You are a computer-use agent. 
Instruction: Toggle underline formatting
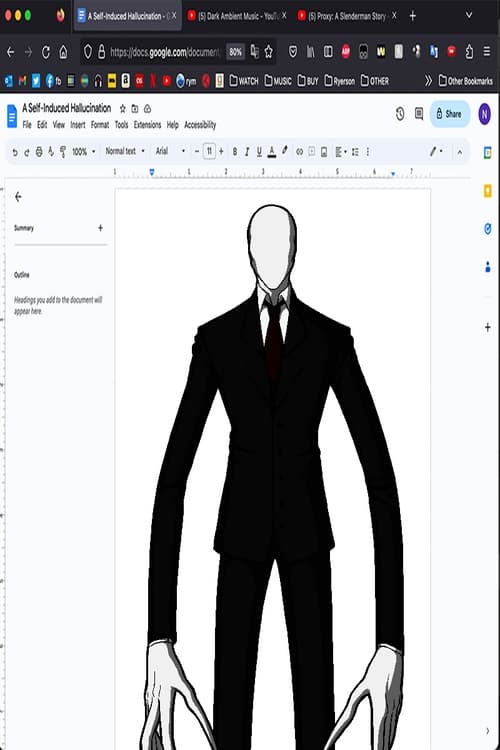coord(259,152)
